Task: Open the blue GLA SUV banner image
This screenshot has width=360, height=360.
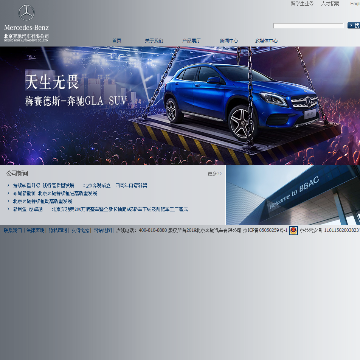Action: (x=180, y=106)
